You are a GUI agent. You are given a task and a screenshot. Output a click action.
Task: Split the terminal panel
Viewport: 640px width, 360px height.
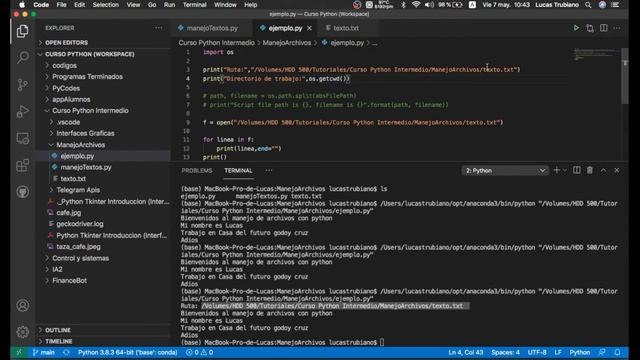point(576,170)
